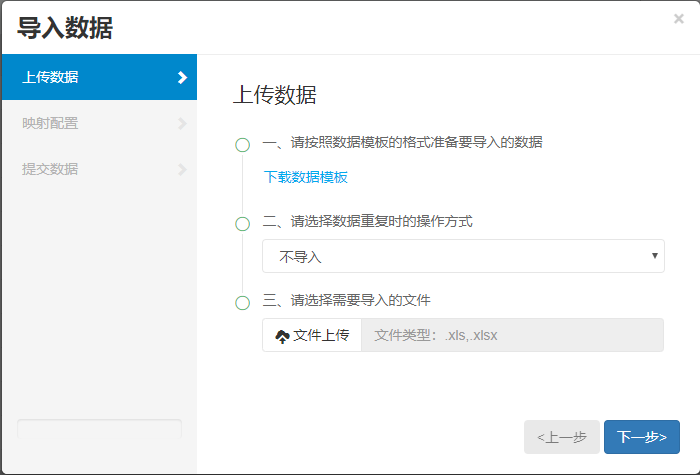The height and width of the screenshot is (475, 700).
Task: Click the 下载数据模板 link
Action: tap(306, 177)
